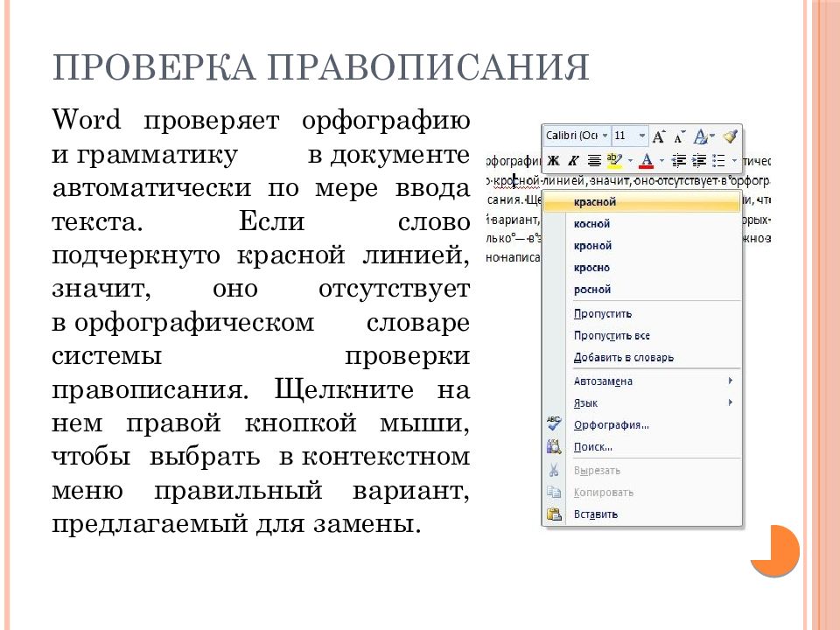Click the greyed 'Копировать' entry

coord(641,493)
